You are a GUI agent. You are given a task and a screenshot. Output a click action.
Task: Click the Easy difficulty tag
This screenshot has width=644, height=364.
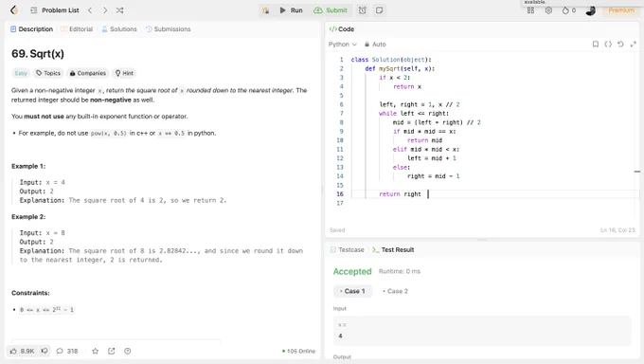click(x=21, y=73)
